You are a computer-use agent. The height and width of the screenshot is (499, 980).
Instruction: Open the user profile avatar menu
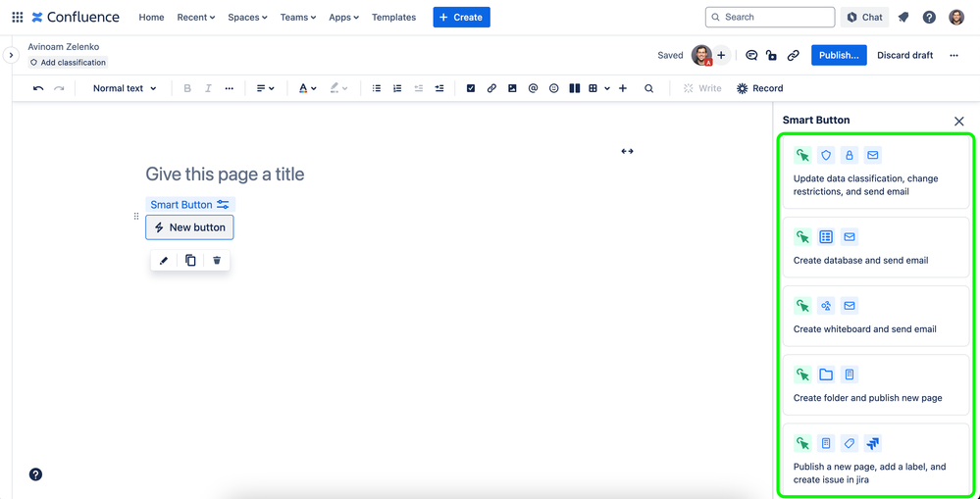(x=956, y=18)
